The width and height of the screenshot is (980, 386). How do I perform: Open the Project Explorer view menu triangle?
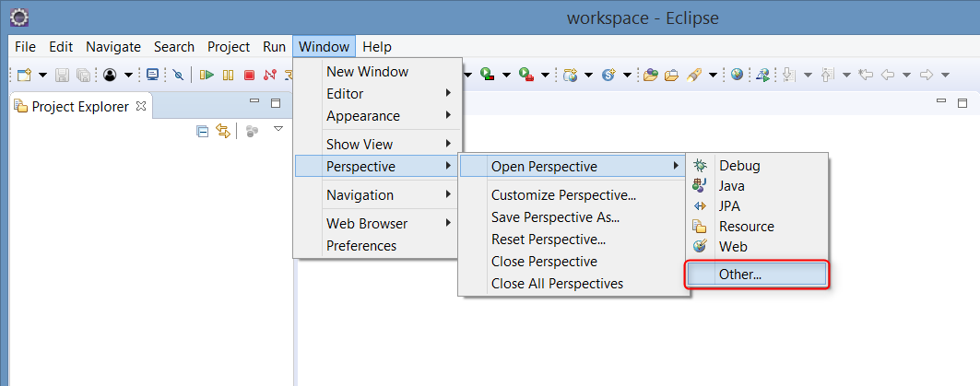[x=278, y=129]
